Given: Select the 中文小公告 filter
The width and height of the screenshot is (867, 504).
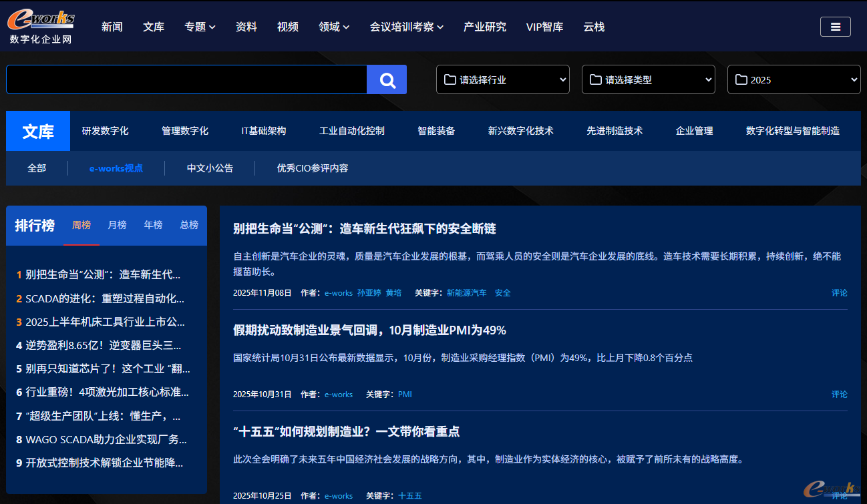Looking at the screenshot, I should tap(210, 168).
